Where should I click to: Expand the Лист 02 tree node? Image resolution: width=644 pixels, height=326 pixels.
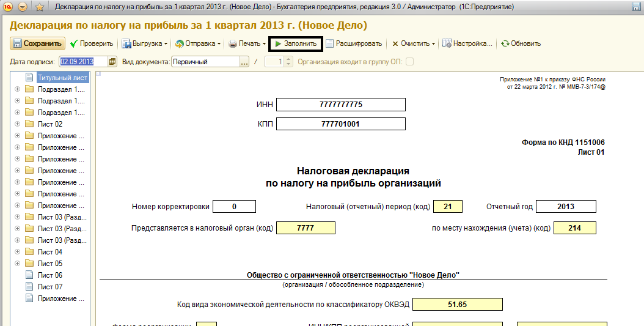17,124
